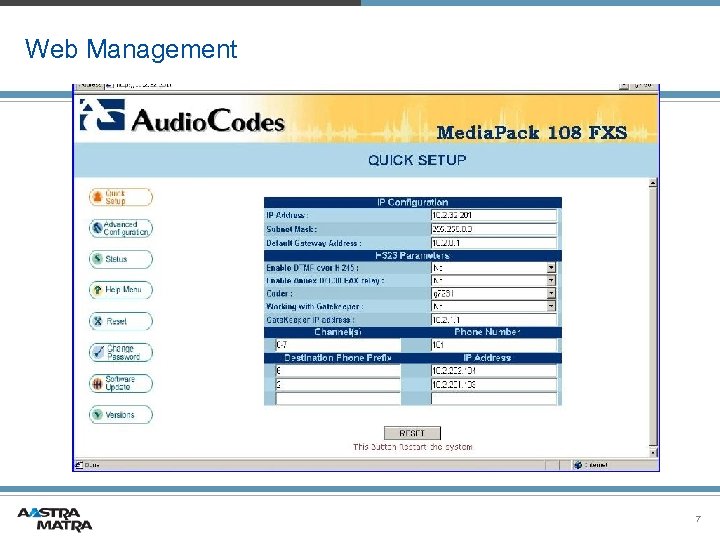Click the Phone Number field with 101
This screenshot has width=720, height=540.
494,345
